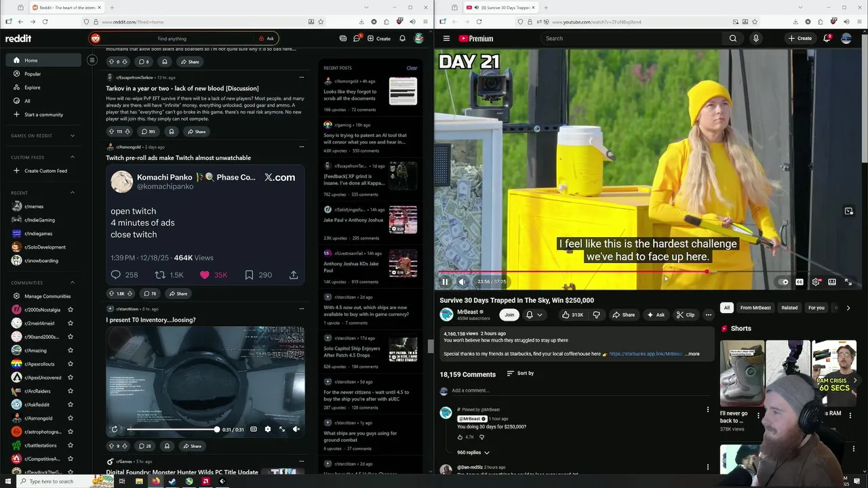Screen dimensions: 868x488
Task: Dislike the MrBeast video
Action: 597,314
